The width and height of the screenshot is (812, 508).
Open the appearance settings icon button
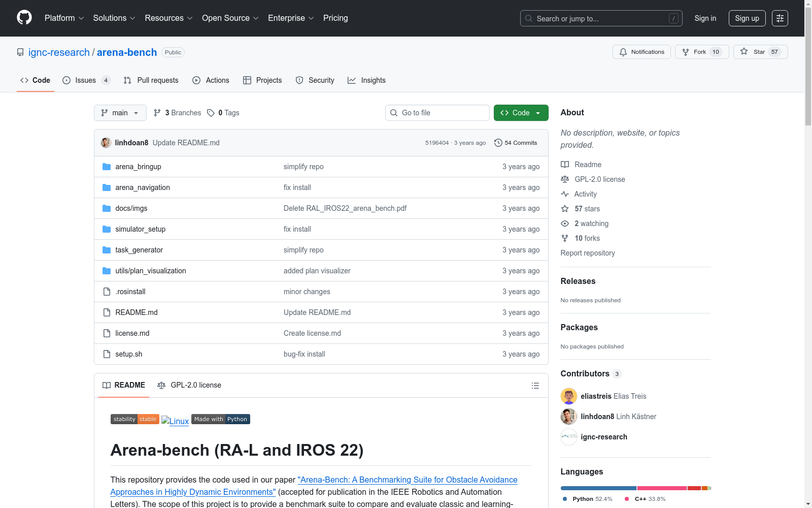pos(780,18)
